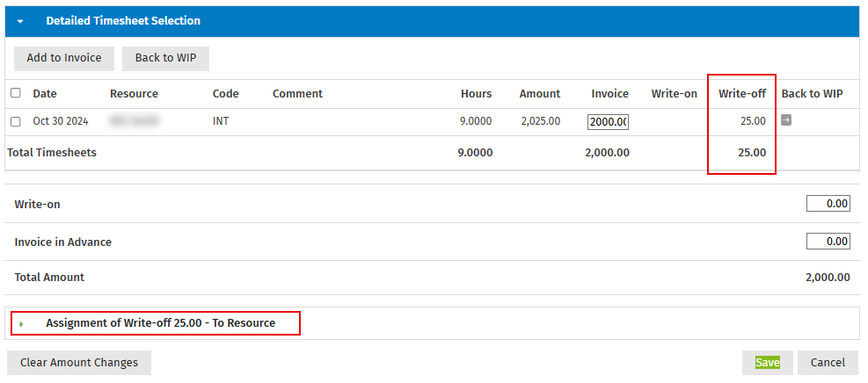Click the total invoice 2,000.00 in Total Timesheets row
This screenshot has height=383, width=868.
click(608, 153)
